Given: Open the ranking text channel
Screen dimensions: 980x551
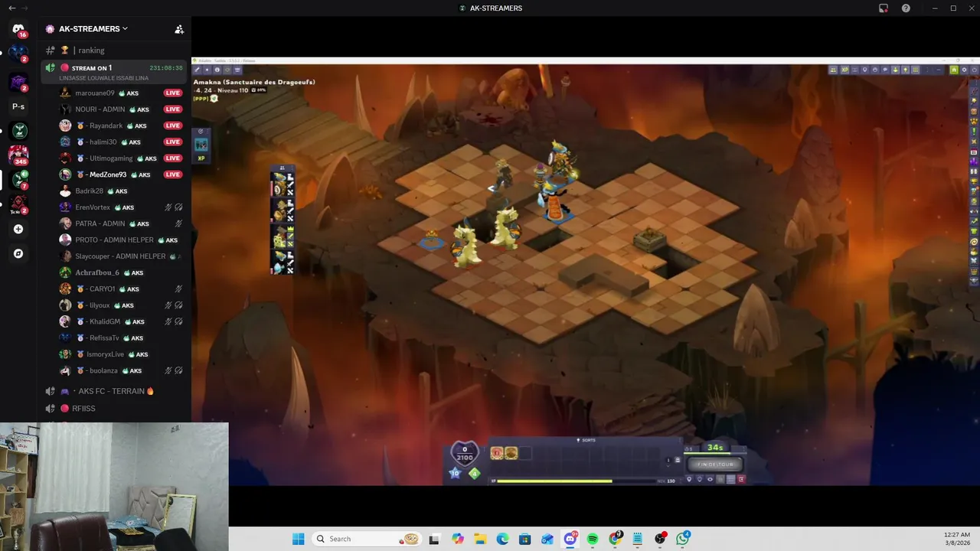Looking at the screenshot, I should [x=115, y=51].
